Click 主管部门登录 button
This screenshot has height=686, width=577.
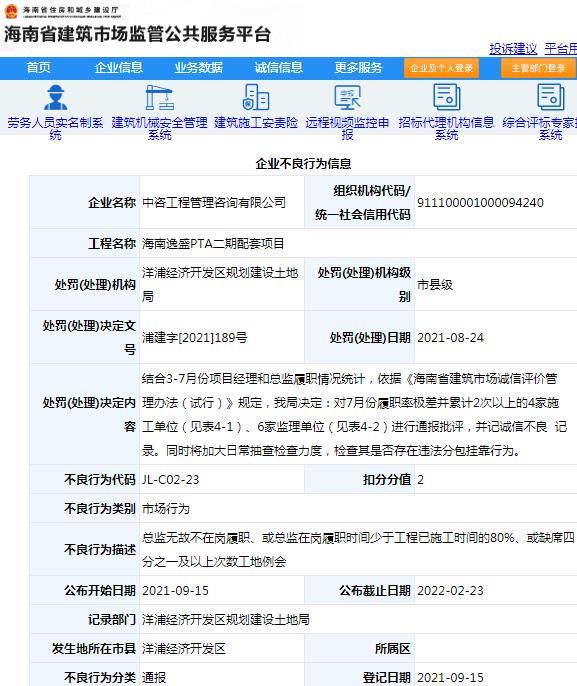538,68
